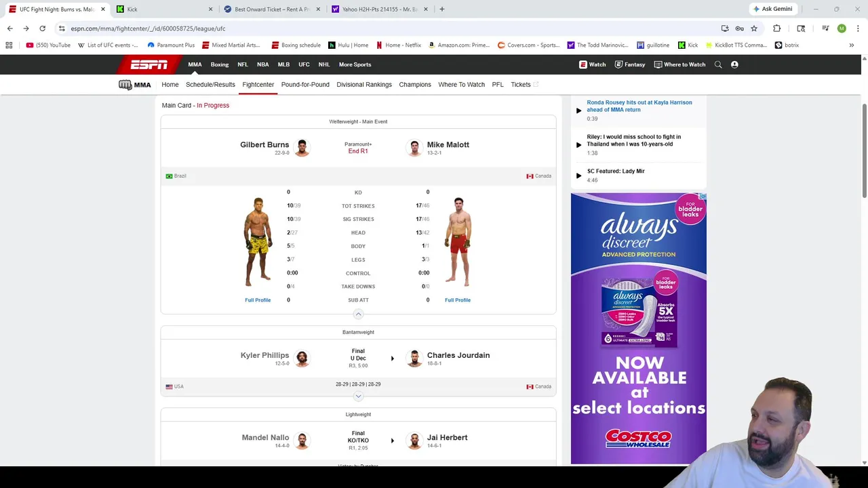The height and width of the screenshot is (488, 868).
Task: Click the Always Discreet Costco advertisement
Action: pos(638,329)
